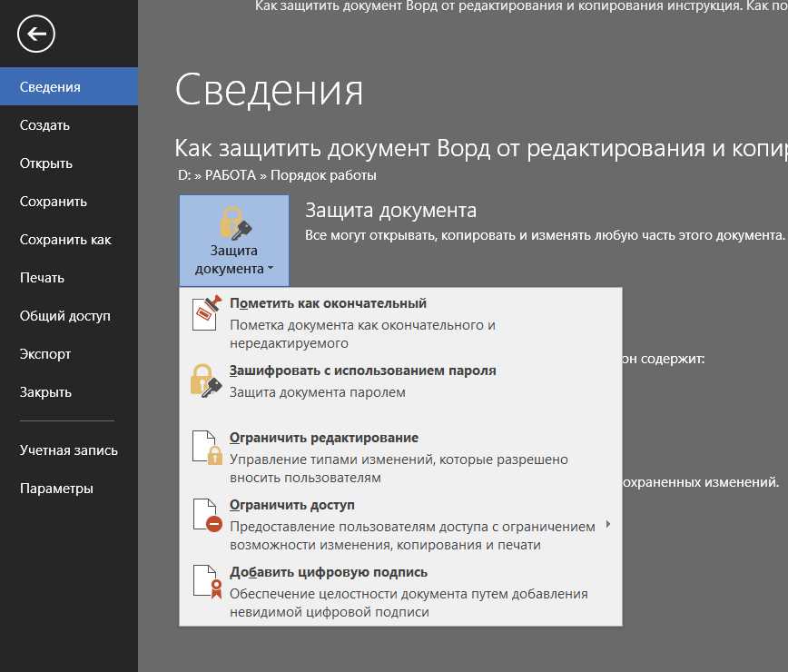Click description Защита документа паролем
Image resolution: width=788 pixels, height=672 pixels.
[317, 392]
